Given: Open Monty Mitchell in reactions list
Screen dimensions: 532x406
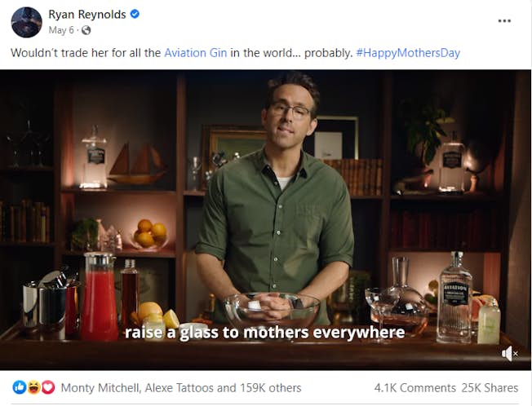Looking at the screenshot, I should 100,388.
